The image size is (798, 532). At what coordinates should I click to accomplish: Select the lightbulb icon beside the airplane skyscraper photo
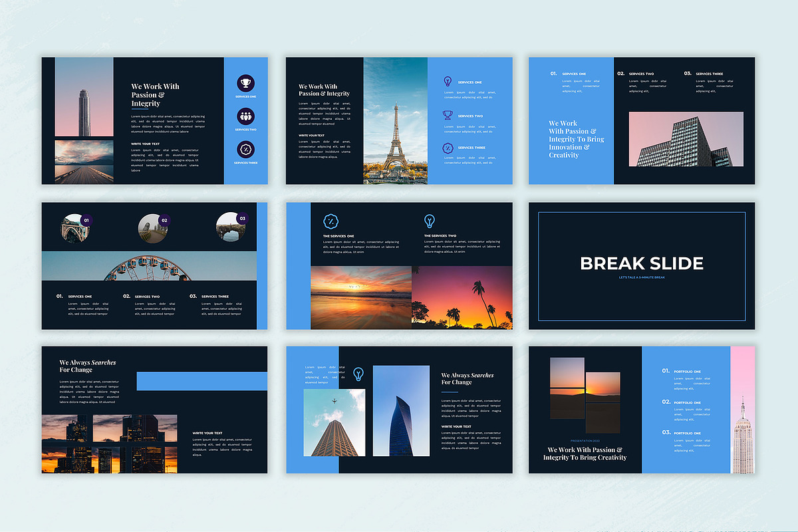pos(358,374)
